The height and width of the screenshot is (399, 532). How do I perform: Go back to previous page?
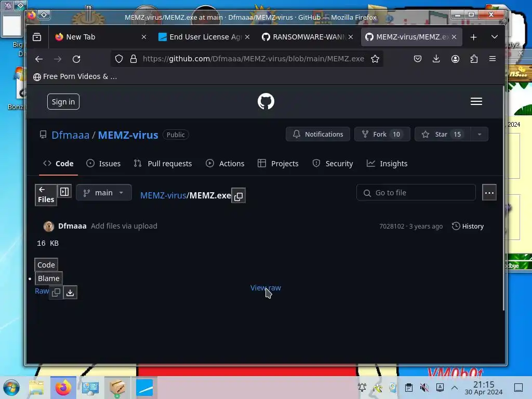tap(39, 59)
